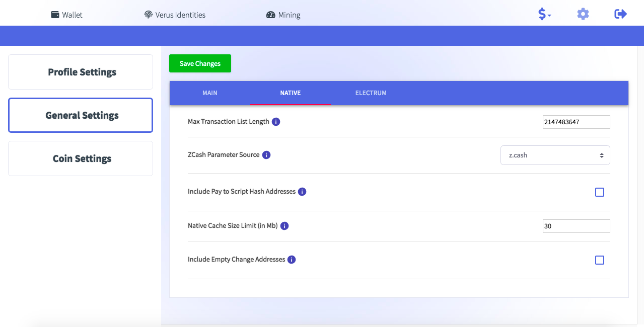This screenshot has width=644, height=327.
Task: Show info for Pay to Script Hash Addresses
Action: point(302,192)
